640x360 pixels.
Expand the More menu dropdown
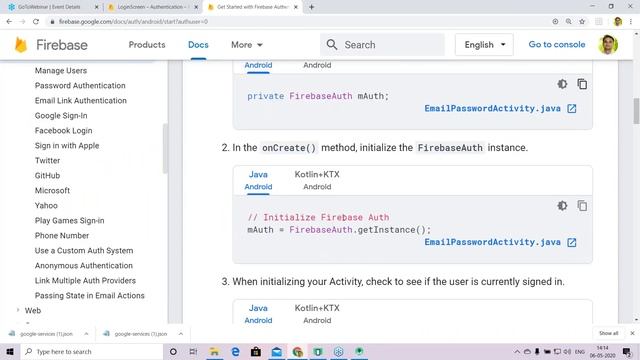pyautogui.click(x=247, y=45)
